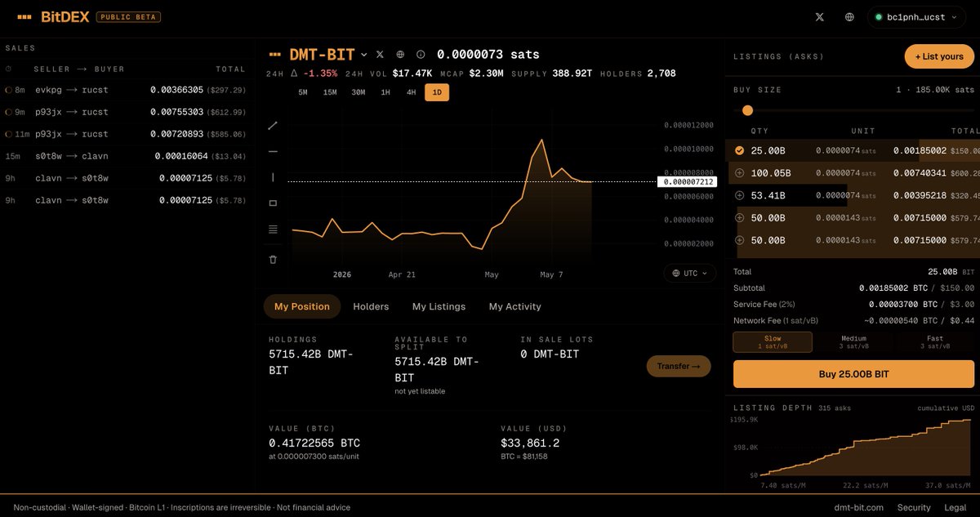Click the status icon on 11m sale row
The image size is (980, 517).
click(8, 134)
